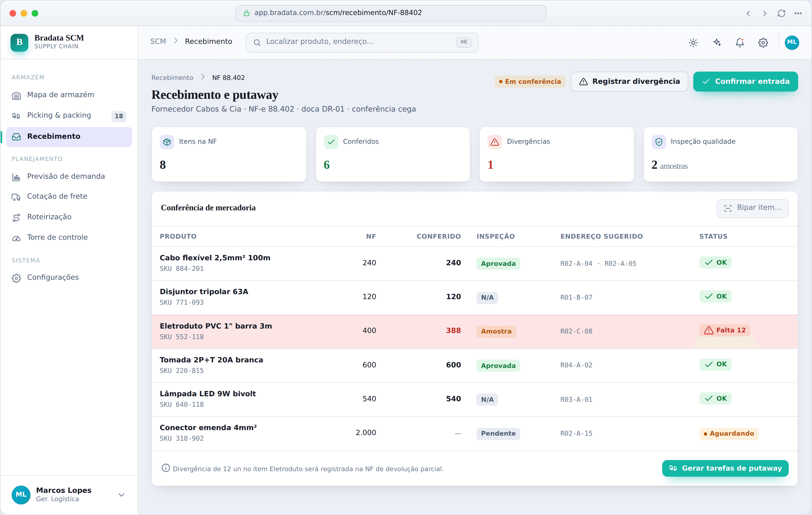Click Lâmpada LED 9W bivolt row
The image size is (812, 515).
(x=474, y=399)
